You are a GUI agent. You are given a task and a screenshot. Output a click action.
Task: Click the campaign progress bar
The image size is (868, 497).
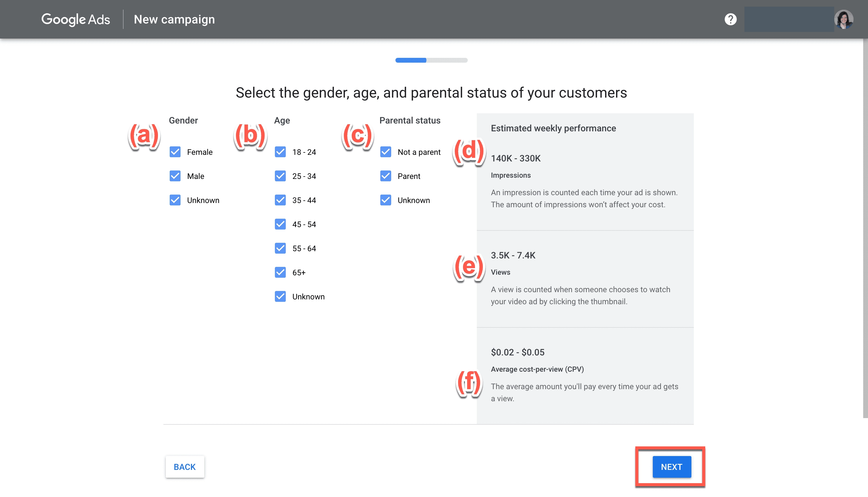pyautogui.click(x=431, y=61)
